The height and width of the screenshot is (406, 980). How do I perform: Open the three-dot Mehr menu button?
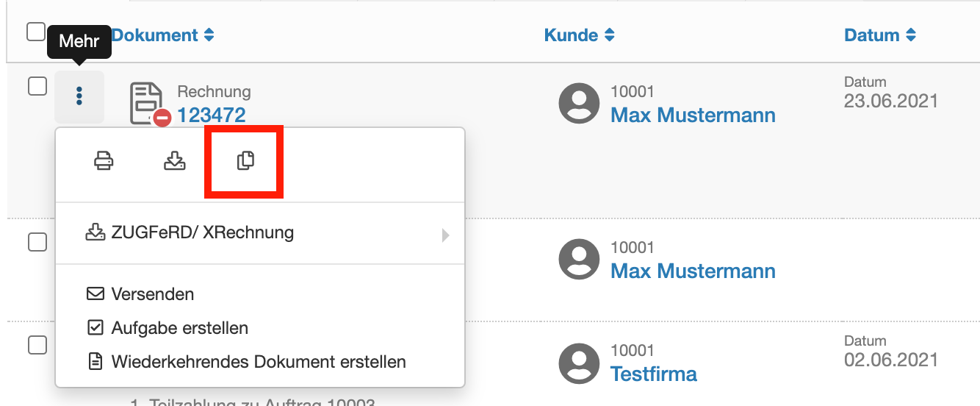pyautogui.click(x=79, y=96)
